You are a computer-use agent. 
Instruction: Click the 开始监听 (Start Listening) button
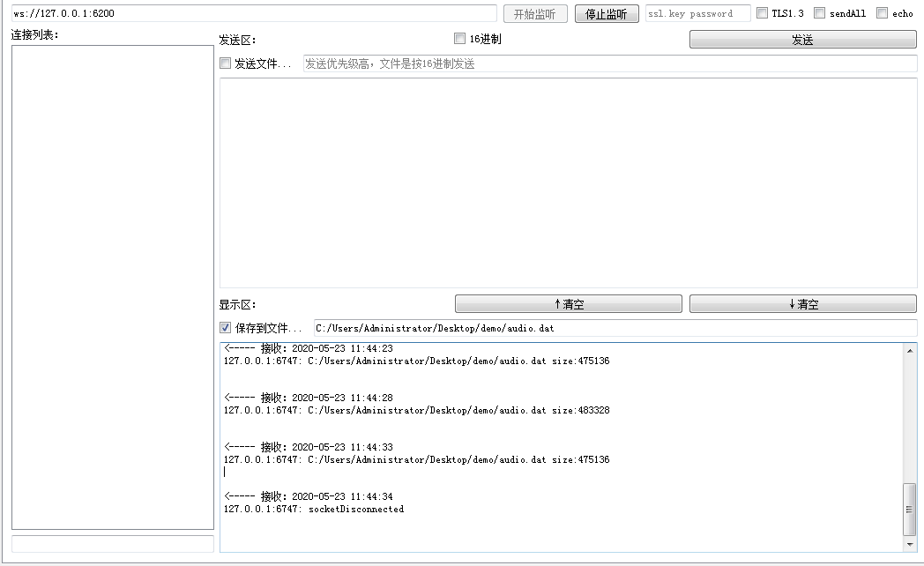tap(534, 13)
